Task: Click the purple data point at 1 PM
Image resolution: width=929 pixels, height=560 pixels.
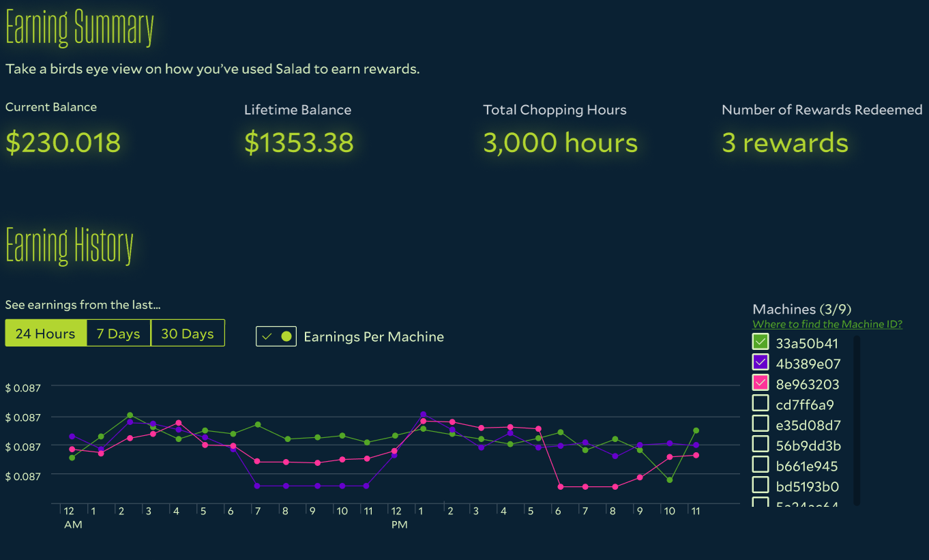Action: pyautogui.click(x=424, y=414)
